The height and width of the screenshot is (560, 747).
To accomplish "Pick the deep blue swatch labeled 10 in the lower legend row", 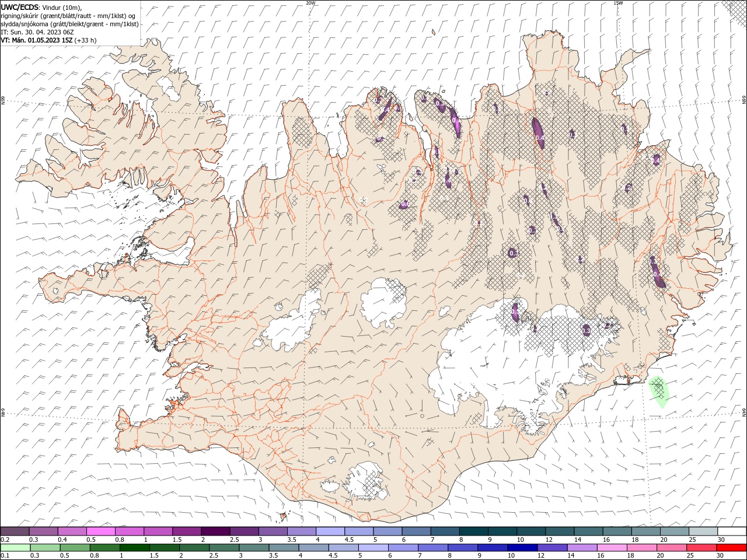I will 522,547.
